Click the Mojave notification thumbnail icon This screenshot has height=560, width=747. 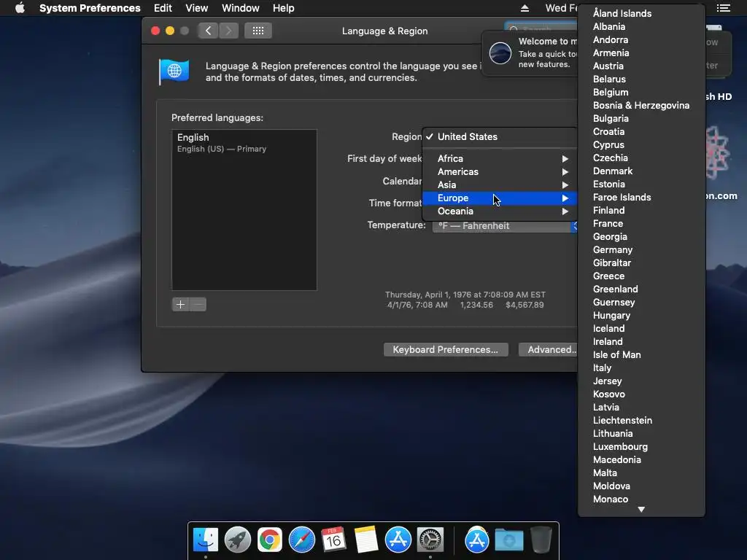tap(500, 52)
